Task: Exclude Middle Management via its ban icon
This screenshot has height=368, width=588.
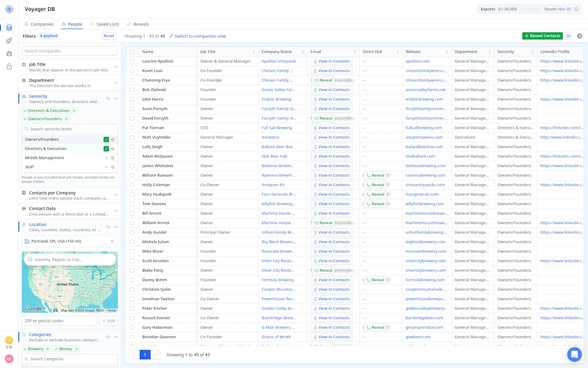Action: pos(113,158)
